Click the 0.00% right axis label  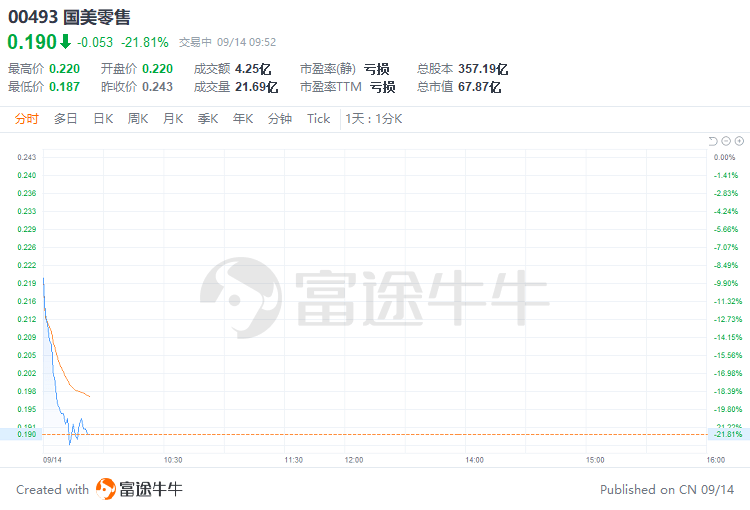(725, 157)
